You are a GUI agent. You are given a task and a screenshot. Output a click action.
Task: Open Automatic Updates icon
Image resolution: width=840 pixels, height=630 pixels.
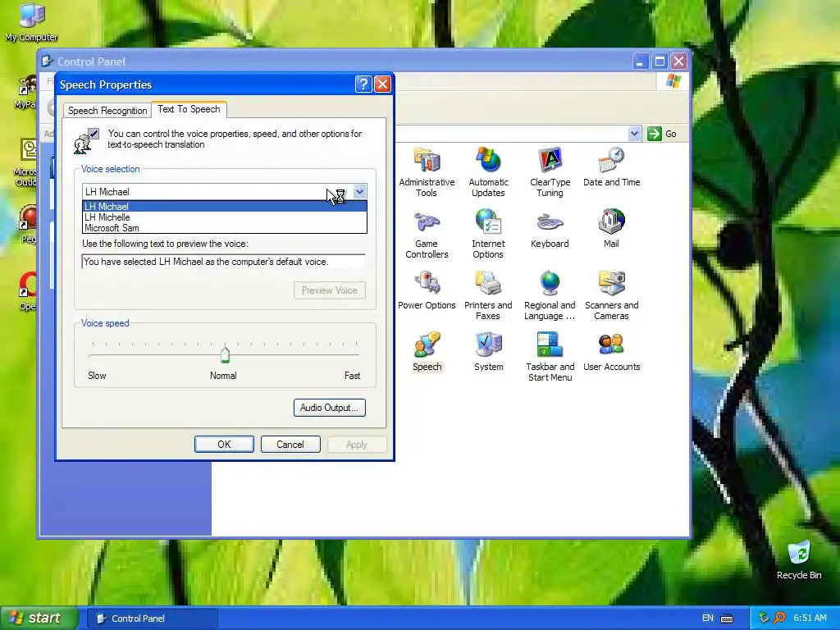point(488,172)
